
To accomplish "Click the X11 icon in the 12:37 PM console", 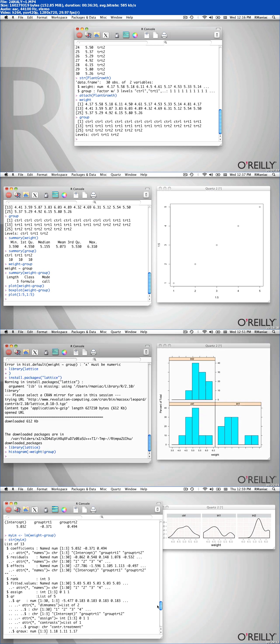I will [35, 195].
